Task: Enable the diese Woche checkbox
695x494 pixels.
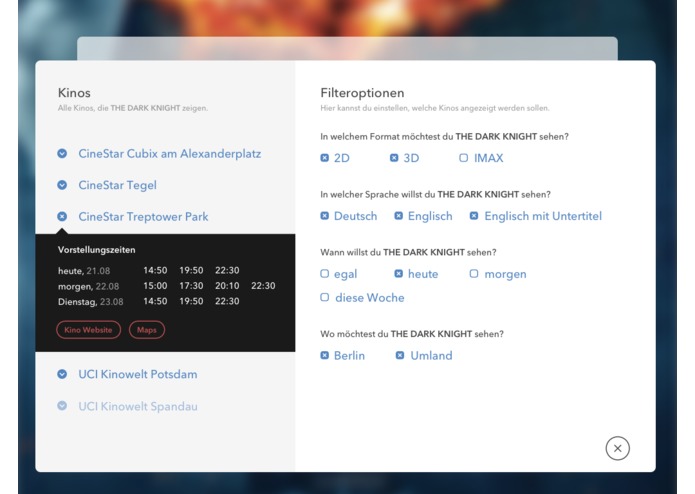Action: [325, 297]
